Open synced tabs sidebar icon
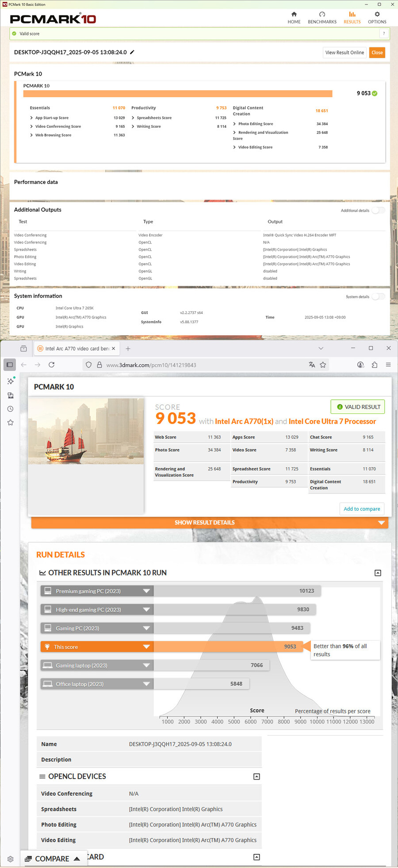 (x=10, y=395)
